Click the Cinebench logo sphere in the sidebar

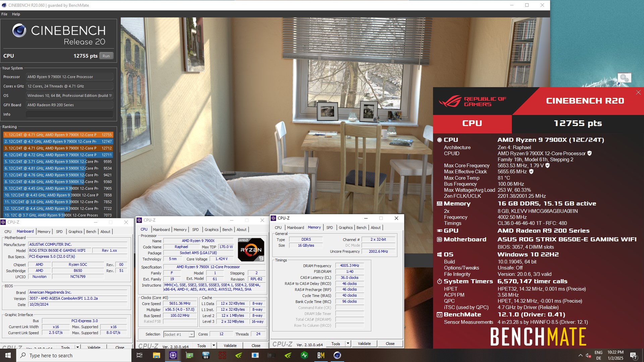click(x=19, y=31)
